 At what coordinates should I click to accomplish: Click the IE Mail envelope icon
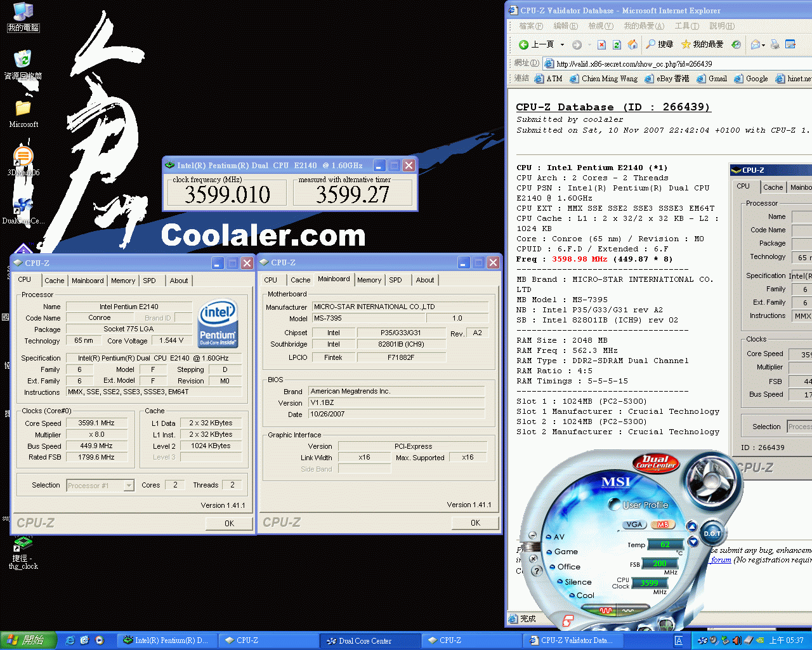tap(756, 44)
